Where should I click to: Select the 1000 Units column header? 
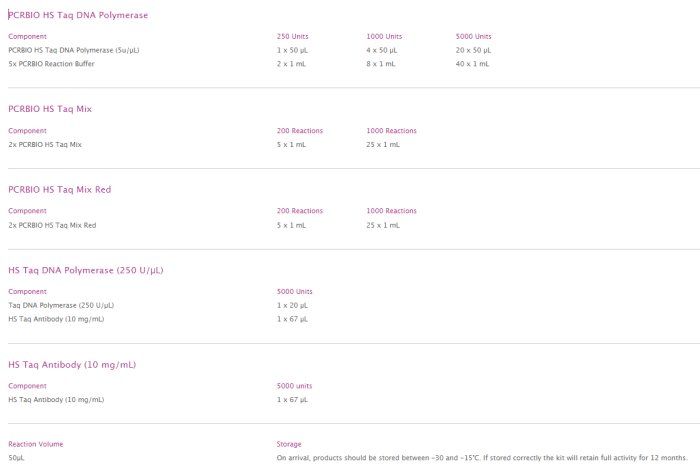(384, 36)
